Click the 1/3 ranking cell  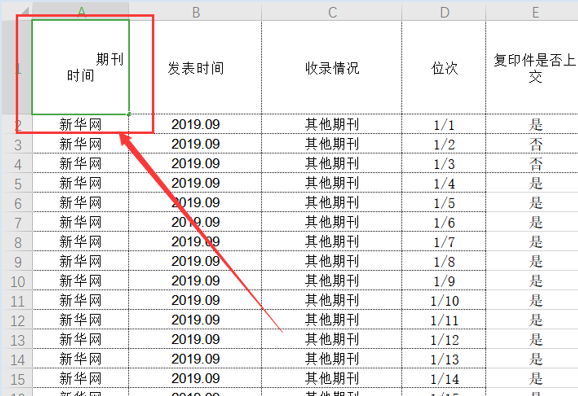pyautogui.click(x=444, y=163)
